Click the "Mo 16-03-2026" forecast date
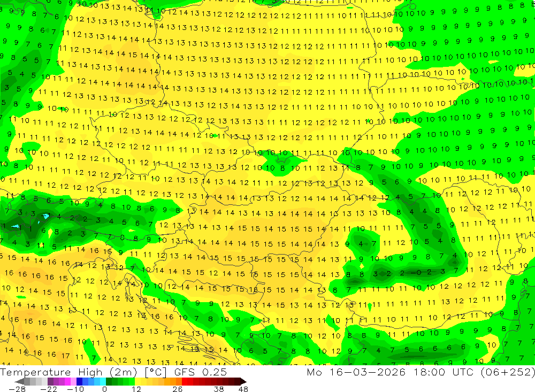The image size is (535, 392). click(x=356, y=372)
